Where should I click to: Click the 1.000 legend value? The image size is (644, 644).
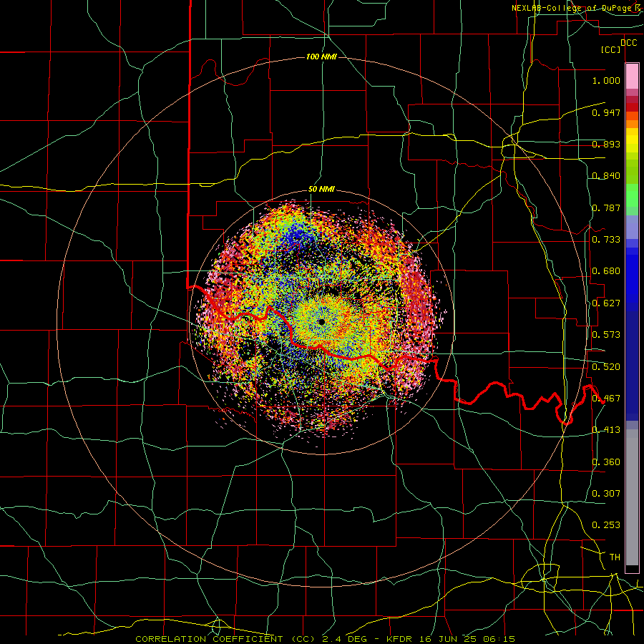pos(606,80)
